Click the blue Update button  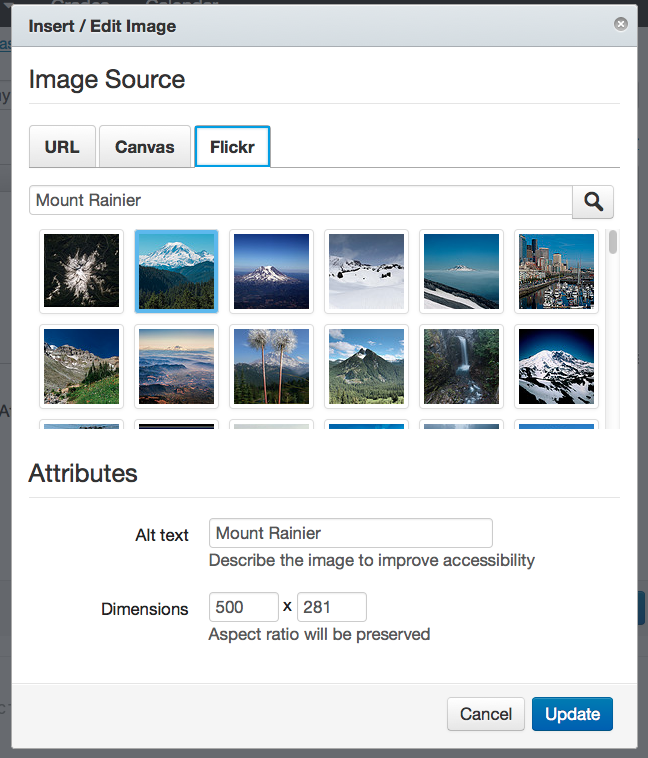coord(572,714)
